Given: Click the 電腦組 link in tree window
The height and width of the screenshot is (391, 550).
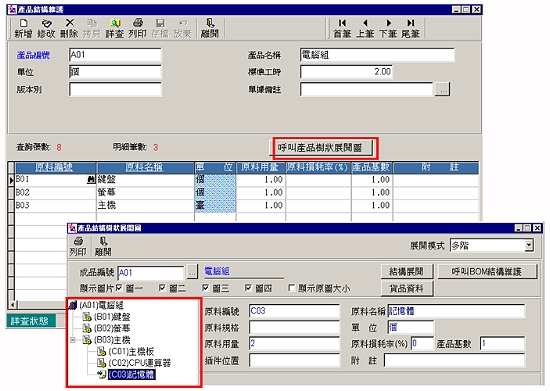Looking at the screenshot, I should click(x=216, y=271).
